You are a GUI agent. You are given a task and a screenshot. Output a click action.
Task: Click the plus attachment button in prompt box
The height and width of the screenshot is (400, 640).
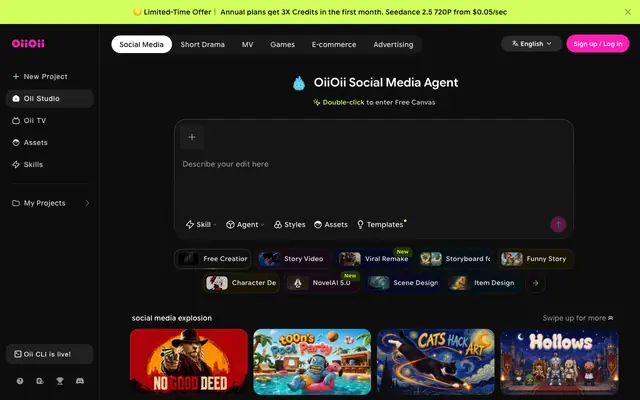click(x=192, y=137)
